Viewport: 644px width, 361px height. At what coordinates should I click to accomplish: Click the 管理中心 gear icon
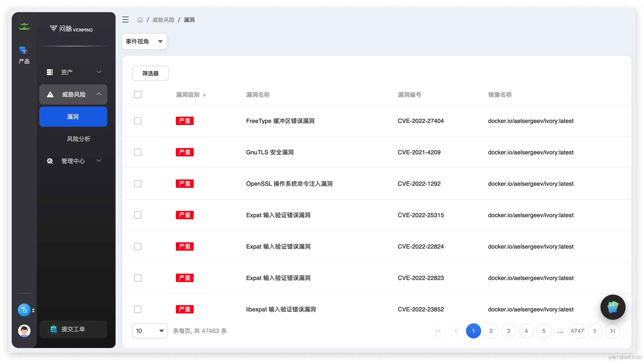tap(50, 161)
